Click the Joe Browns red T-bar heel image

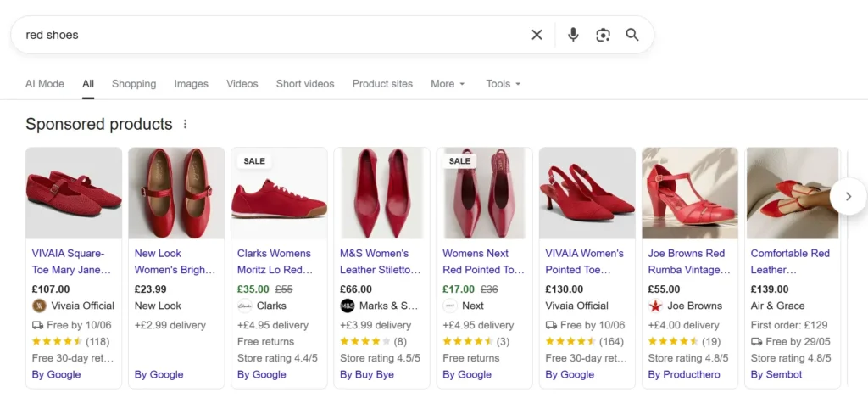pyautogui.click(x=690, y=193)
